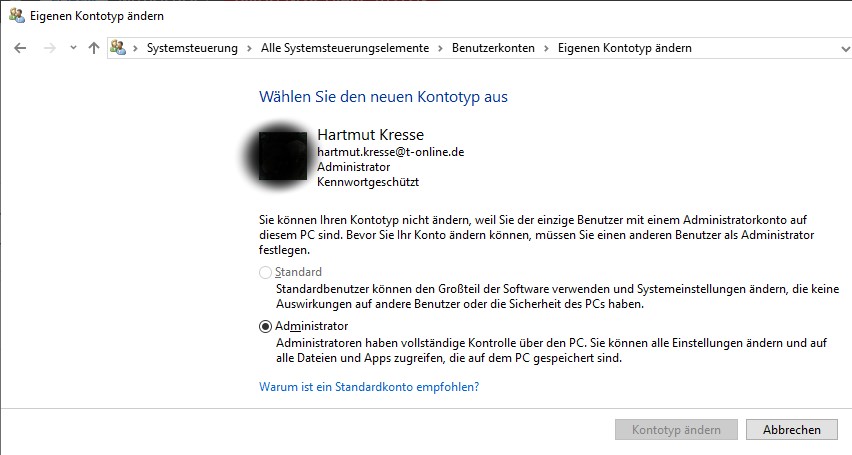Navigate to Benutzerkonten breadcrumb
Viewport: 852px width, 455px height.
(493, 48)
